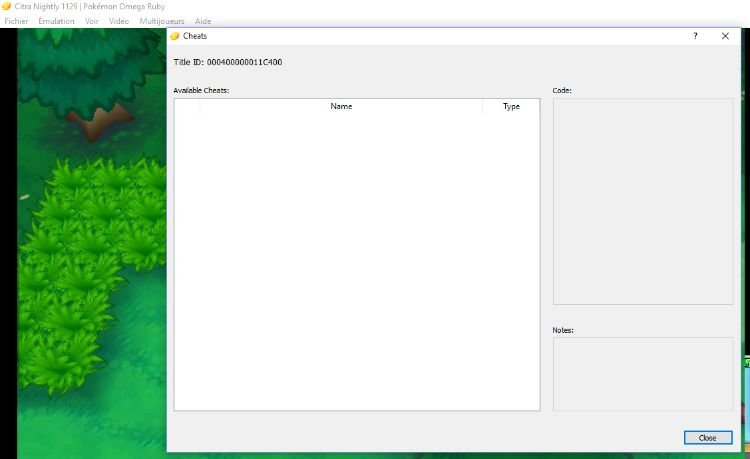Click empty area of Available Cheats list
This screenshot has height=459, width=750.
pyautogui.click(x=356, y=260)
